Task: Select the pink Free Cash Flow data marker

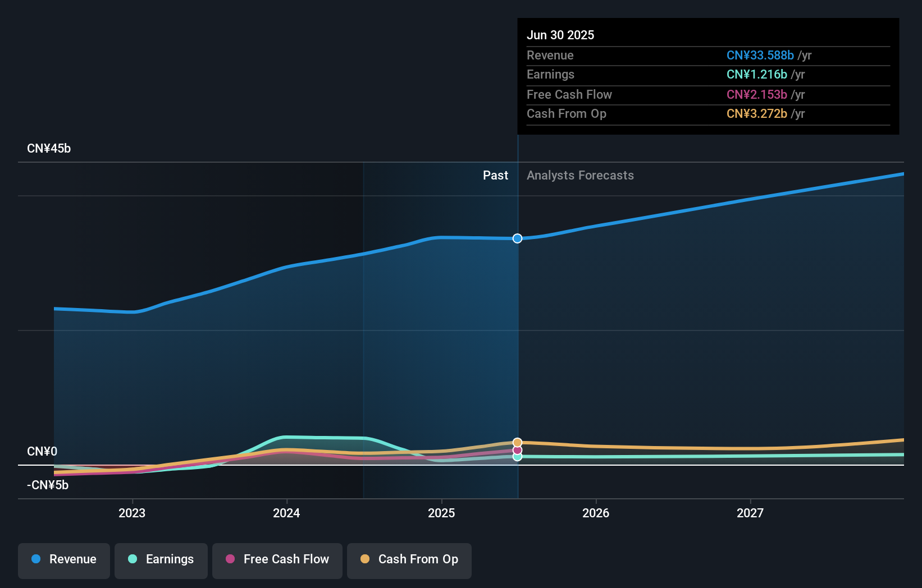Action: (517, 450)
